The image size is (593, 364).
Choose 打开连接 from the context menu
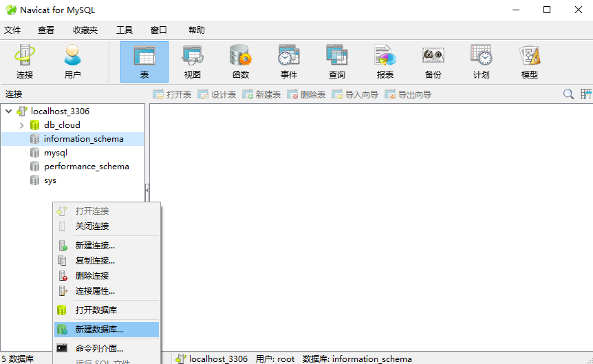tap(107, 211)
